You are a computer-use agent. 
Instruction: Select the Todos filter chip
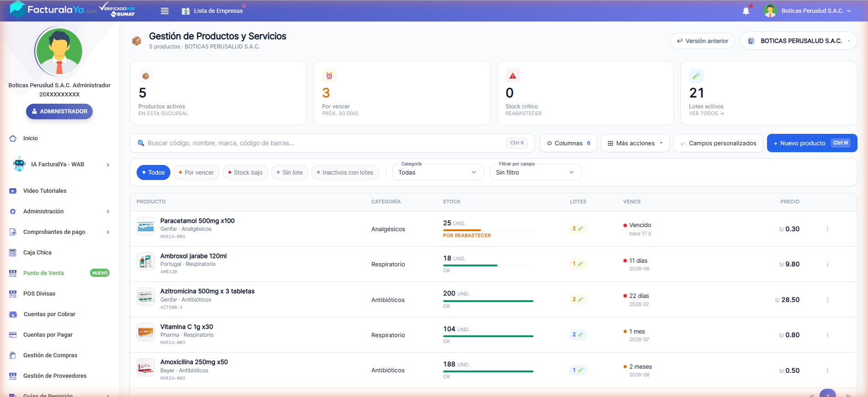point(153,172)
